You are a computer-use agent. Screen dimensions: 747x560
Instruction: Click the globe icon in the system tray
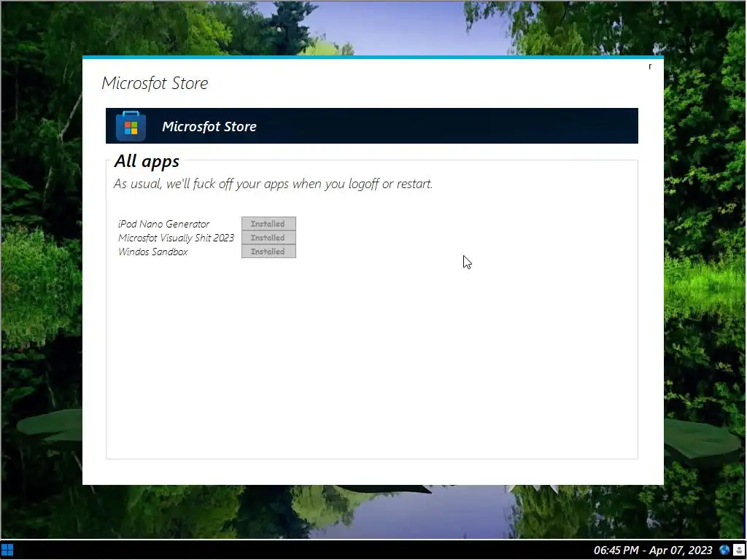(724, 551)
